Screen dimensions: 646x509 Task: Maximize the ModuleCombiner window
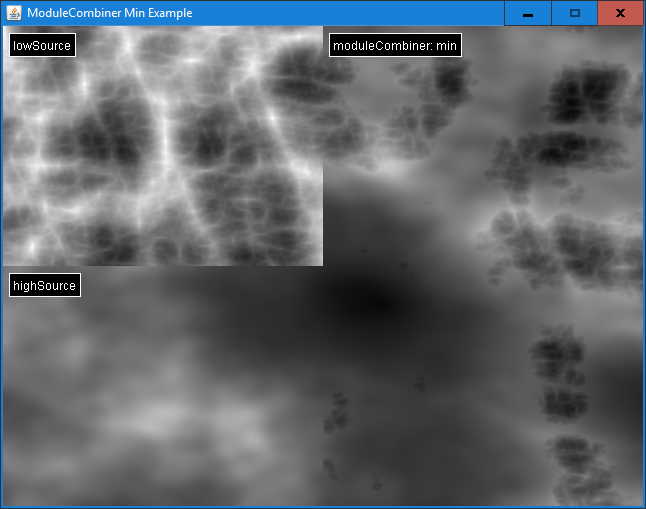coord(574,13)
